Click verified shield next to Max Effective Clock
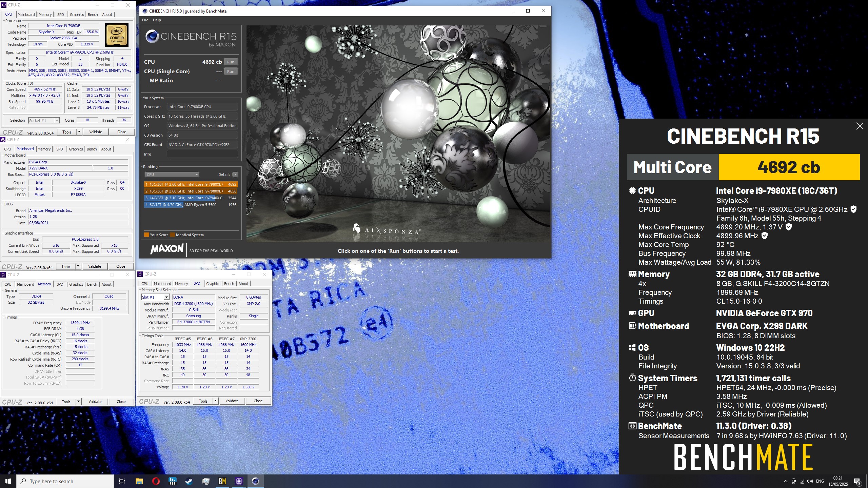 pyautogui.click(x=765, y=236)
